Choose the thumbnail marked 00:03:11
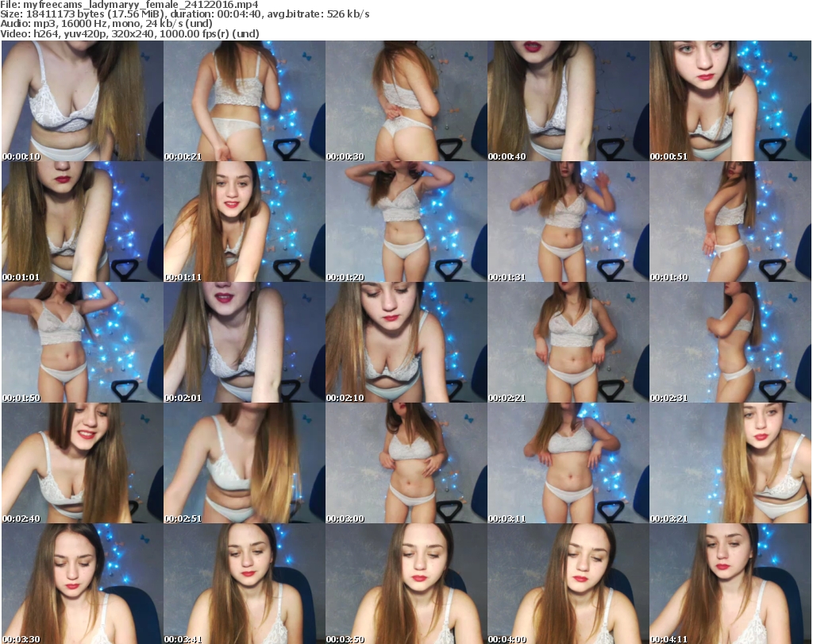 point(568,463)
